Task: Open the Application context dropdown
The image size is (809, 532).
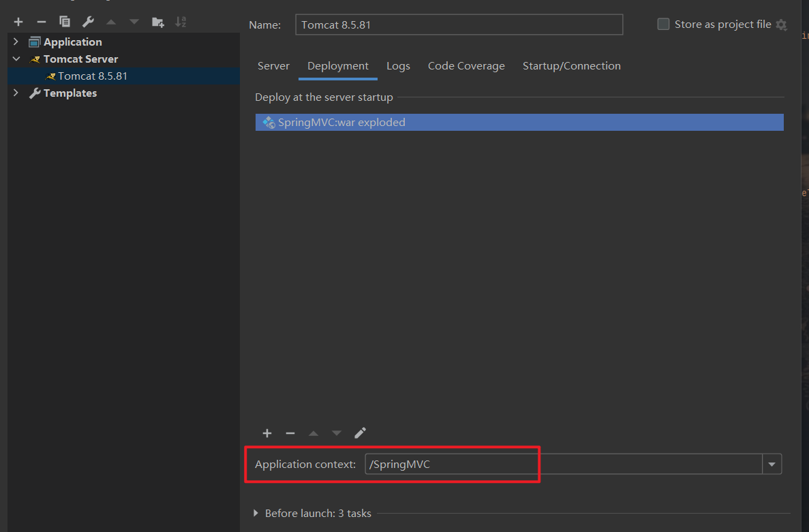Action: click(x=772, y=465)
